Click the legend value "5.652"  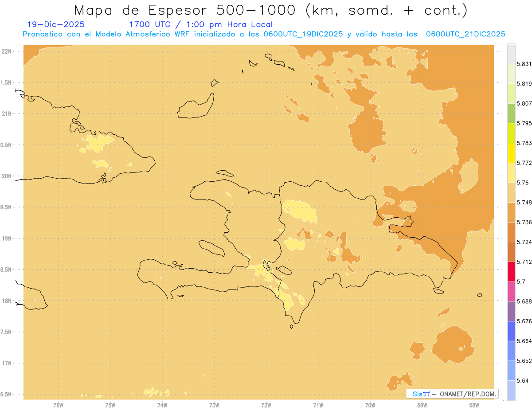524,361
